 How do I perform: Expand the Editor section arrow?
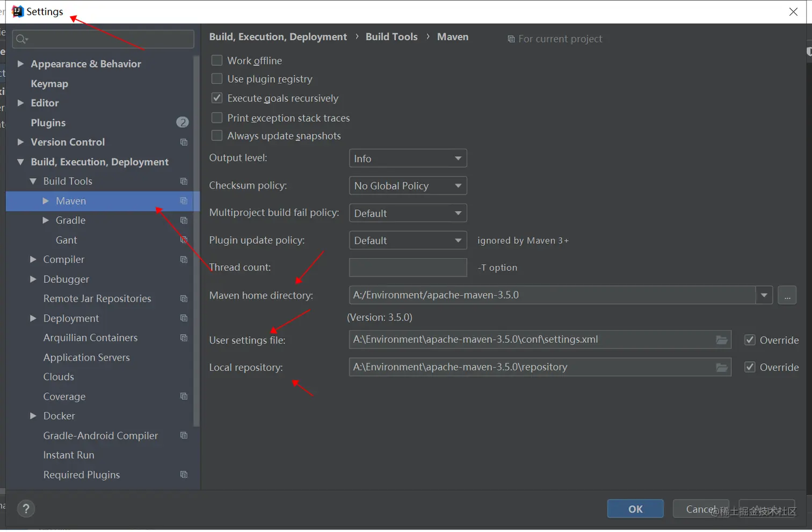[x=20, y=103]
